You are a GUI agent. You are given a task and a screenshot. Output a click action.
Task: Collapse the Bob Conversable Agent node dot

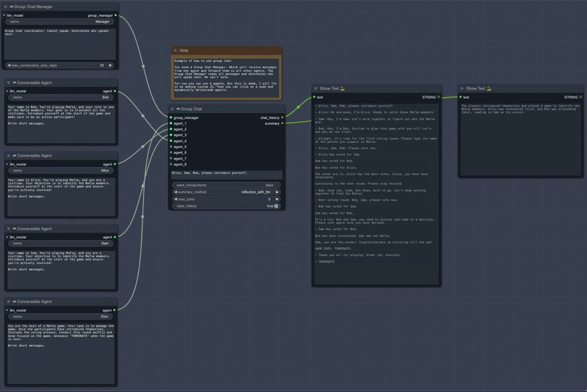click(x=8, y=83)
